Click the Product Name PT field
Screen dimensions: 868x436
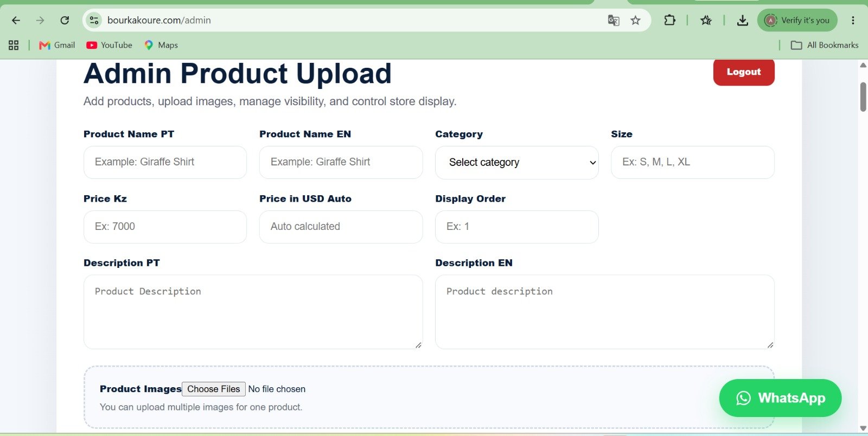tap(165, 162)
